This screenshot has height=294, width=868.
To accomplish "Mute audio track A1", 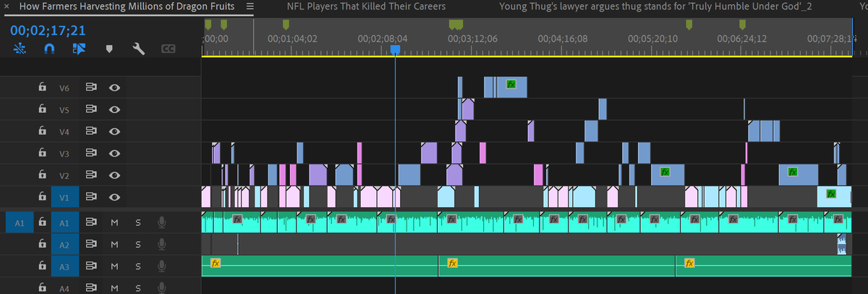I will click(114, 222).
